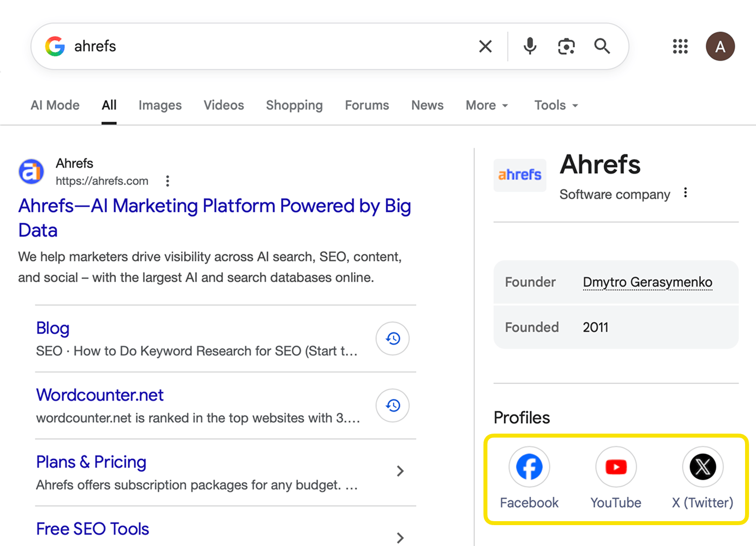Open the Dmytro Gerasymenko founder link

tap(647, 282)
